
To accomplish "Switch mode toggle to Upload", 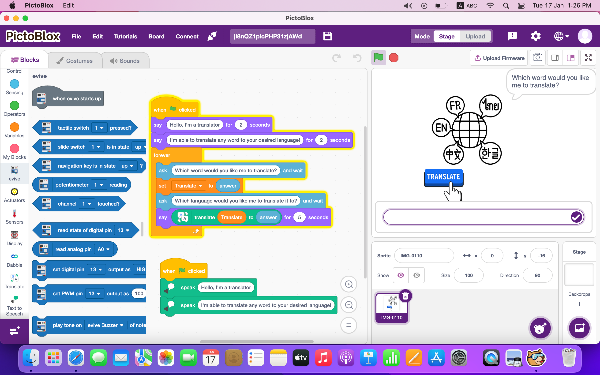I will point(475,36).
